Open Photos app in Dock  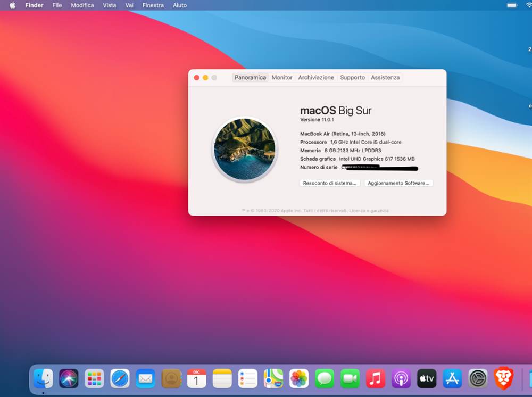coord(299,378)
